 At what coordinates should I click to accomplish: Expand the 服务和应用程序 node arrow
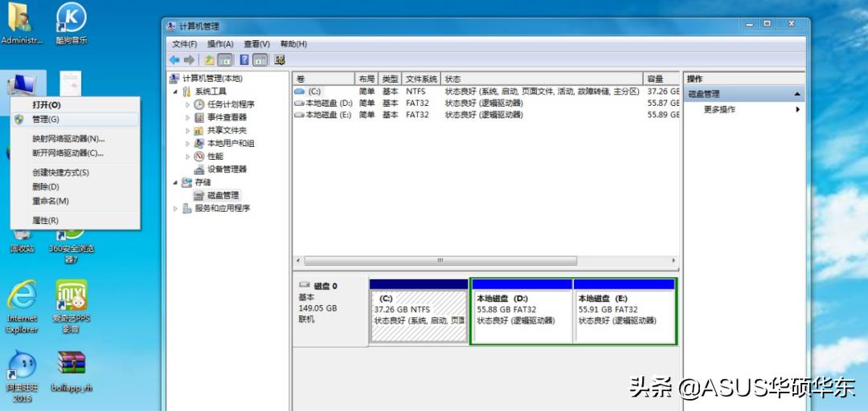point(175,209)
